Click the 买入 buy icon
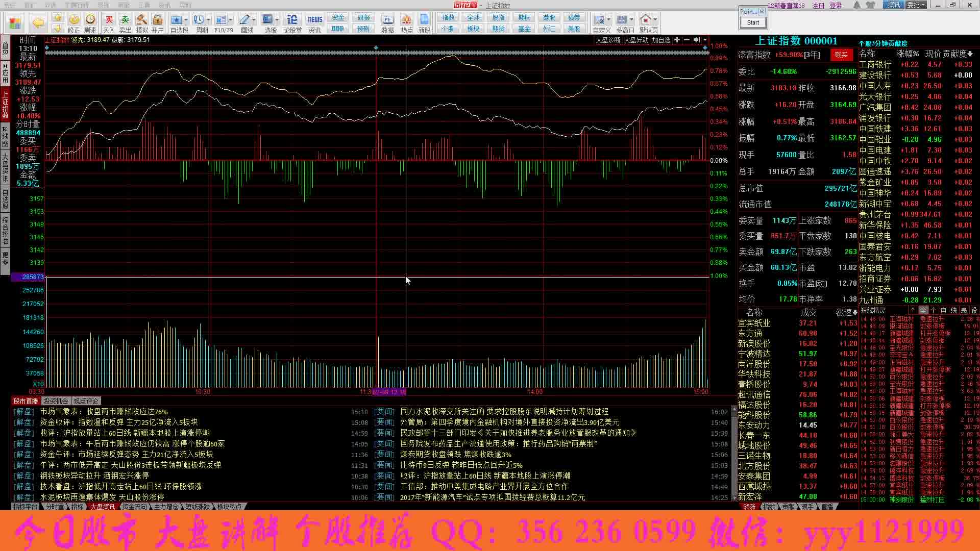 coord(109,19)
